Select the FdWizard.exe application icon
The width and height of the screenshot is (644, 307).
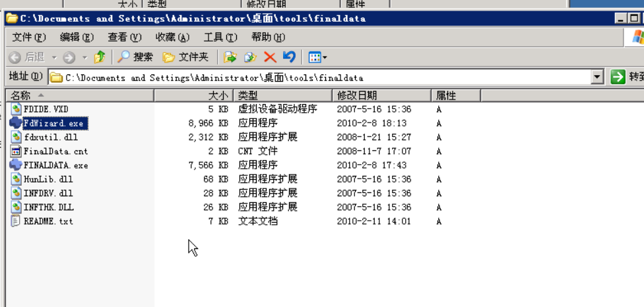click(x=16, y=123)
